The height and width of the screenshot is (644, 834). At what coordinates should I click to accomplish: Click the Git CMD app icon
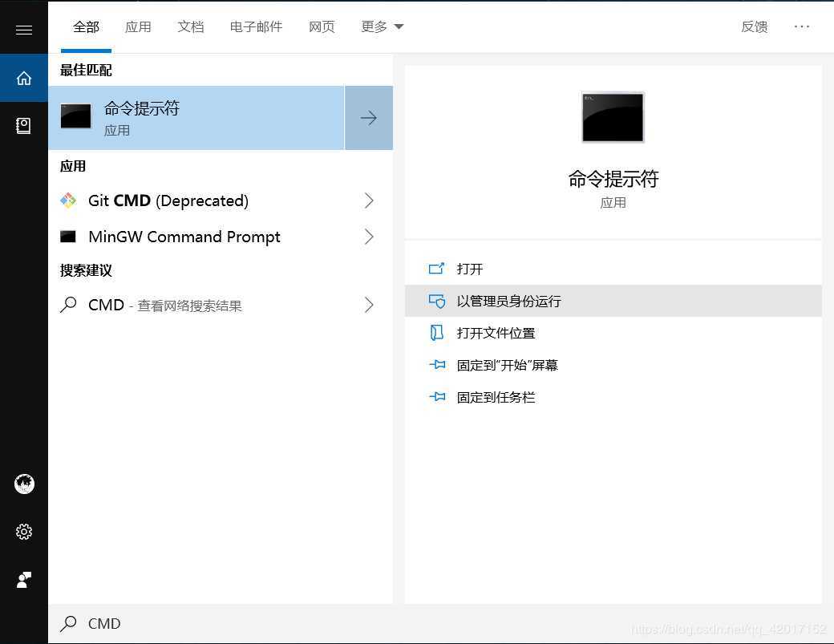pos(68,200)
